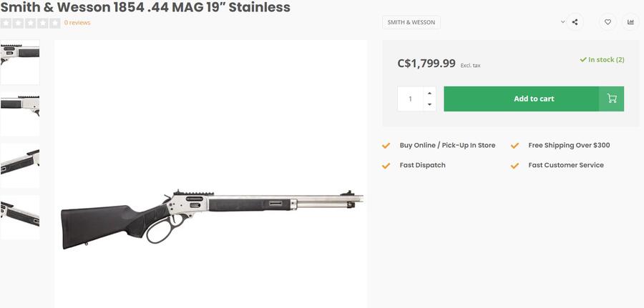Viewport: 644px width, 308px height.
Task: Click the main rifle product image
Action: [x=211, y=214]
